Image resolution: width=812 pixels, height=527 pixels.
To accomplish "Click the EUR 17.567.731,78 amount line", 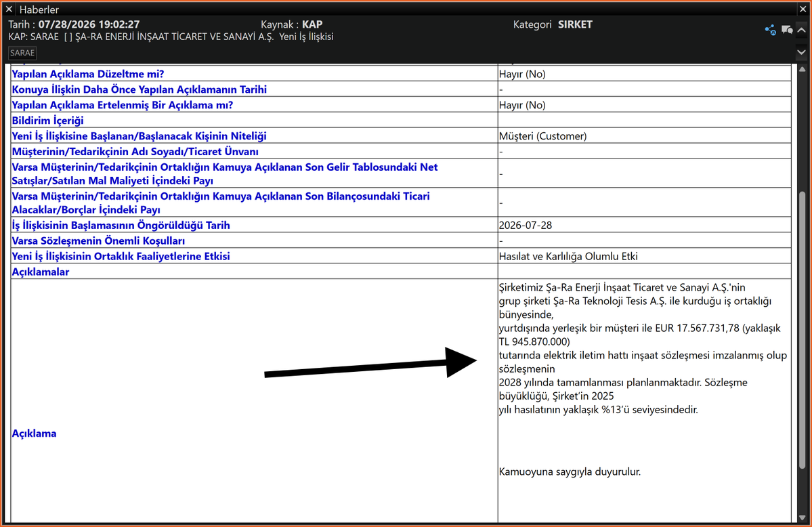I will coord(639,328).
